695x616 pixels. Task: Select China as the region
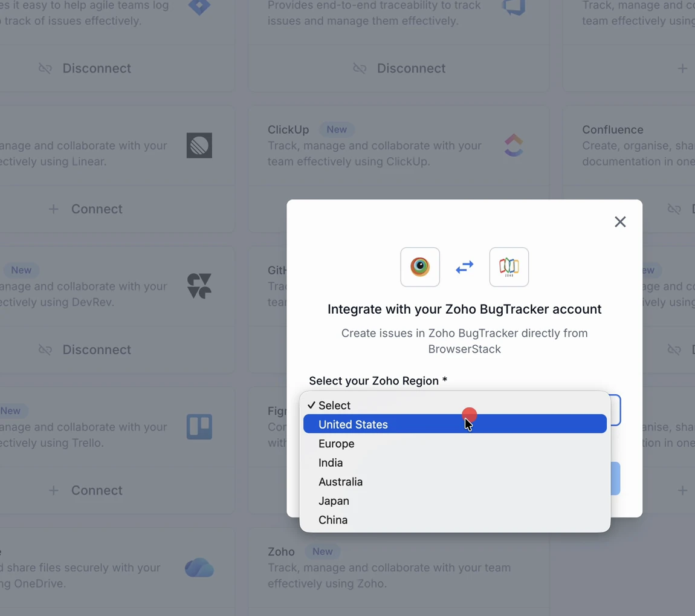point(454,520)
